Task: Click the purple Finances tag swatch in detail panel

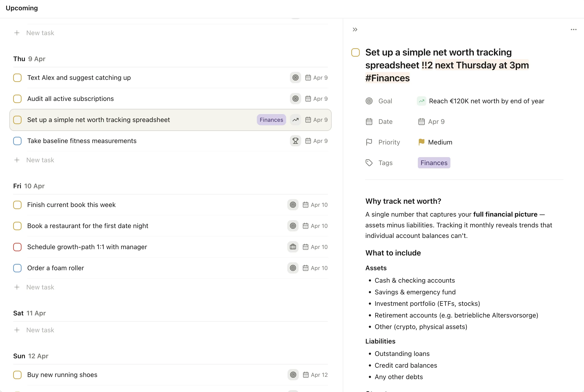Action: pos(434,163)
